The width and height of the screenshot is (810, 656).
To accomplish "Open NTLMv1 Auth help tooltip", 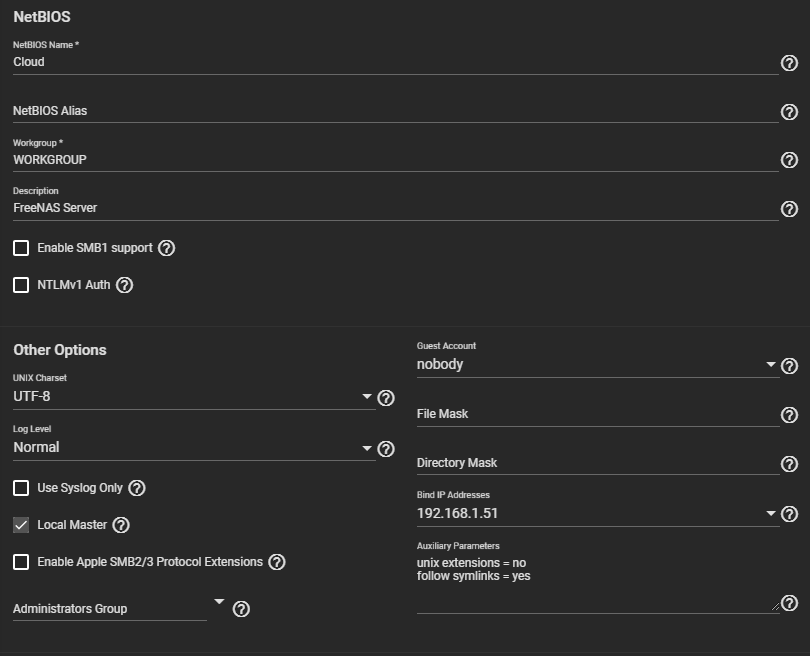I will pos(125,285).
